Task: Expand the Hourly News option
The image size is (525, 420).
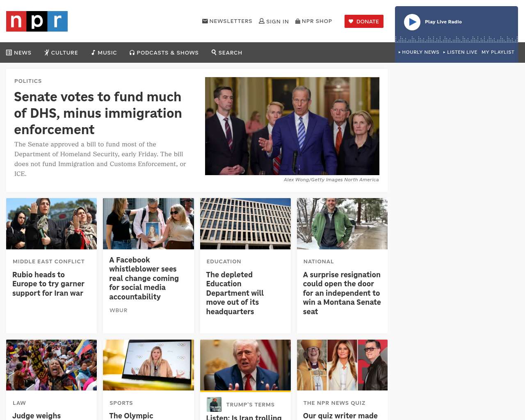Action: [x=419, y=52]
